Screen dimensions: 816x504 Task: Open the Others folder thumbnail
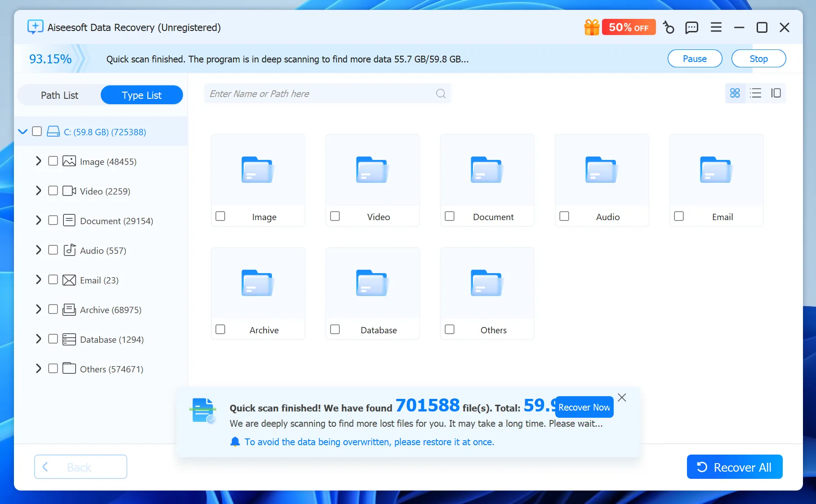[486, 283]
